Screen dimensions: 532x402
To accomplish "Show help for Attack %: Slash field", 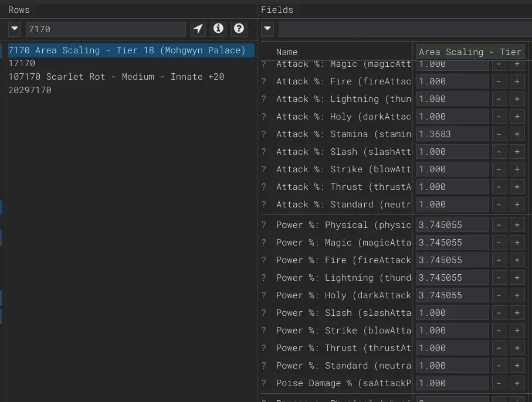I will [264, 152].
